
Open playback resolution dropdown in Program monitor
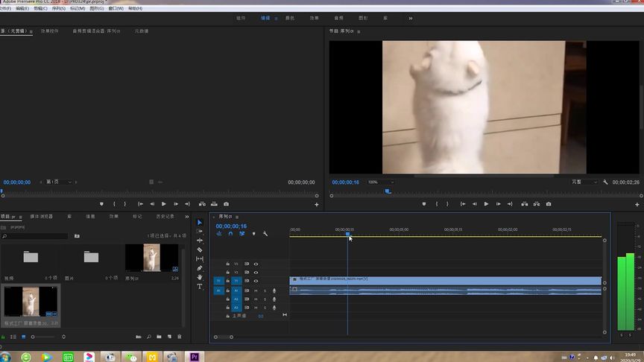pos(584,182)
